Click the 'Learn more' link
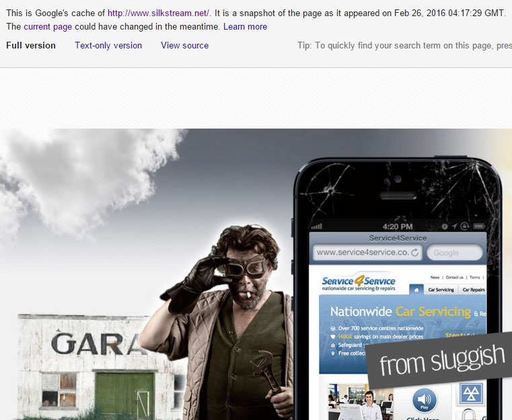Viewport: 512px width, 420px height. pyautogui.click(x=245, y=27)
